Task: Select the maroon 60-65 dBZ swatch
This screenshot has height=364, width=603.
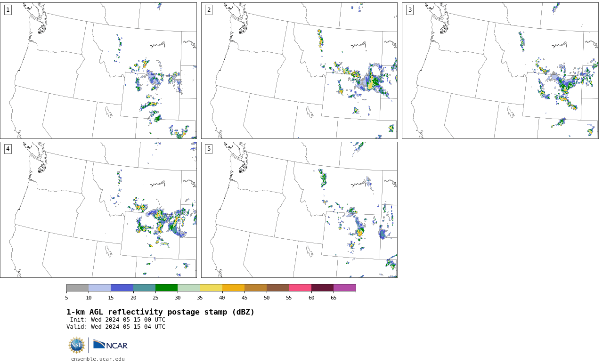Action: click(322, 288)
